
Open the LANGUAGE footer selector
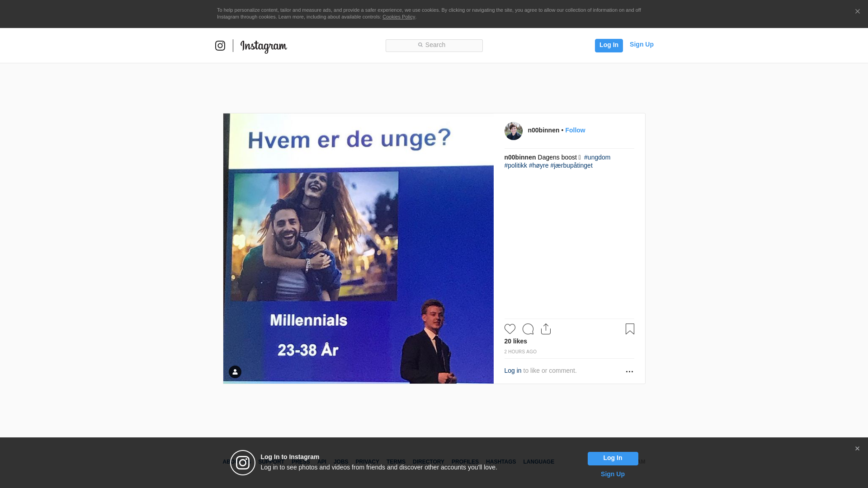click(x=539, y=462)
